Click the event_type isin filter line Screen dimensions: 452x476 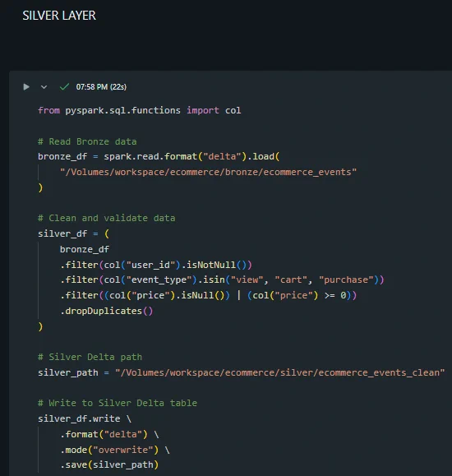(222, 280)
